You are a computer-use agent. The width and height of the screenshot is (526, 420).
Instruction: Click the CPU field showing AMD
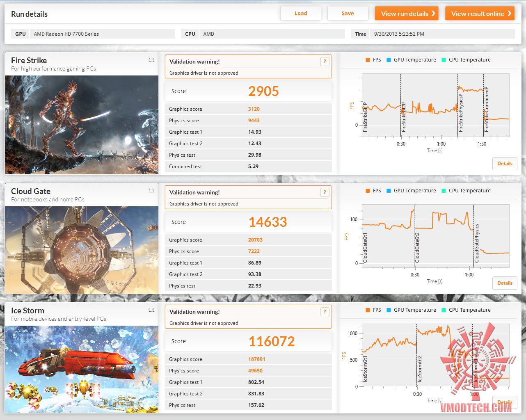pos(272,34)
